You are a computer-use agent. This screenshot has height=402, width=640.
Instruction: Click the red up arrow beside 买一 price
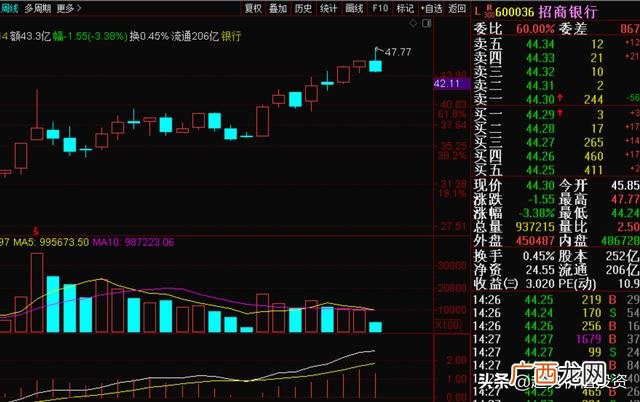pyautogui.click(x=560, y=112)
